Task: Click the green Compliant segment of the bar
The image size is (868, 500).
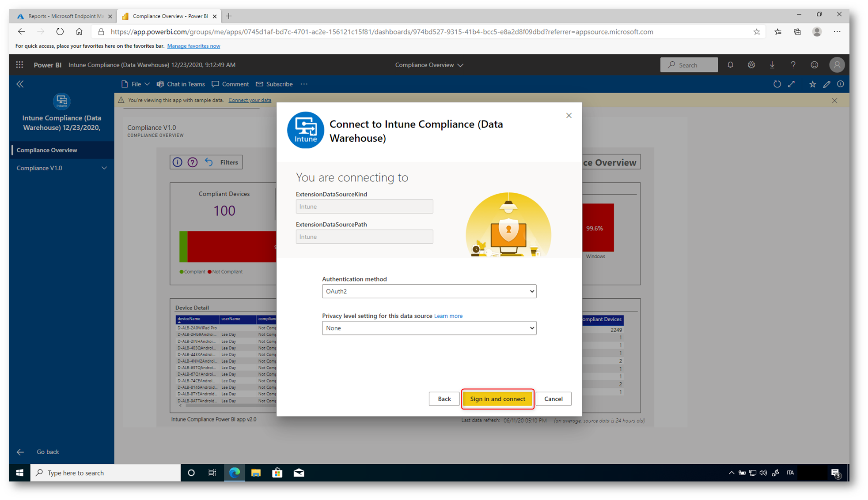Action: click(183, 247)
